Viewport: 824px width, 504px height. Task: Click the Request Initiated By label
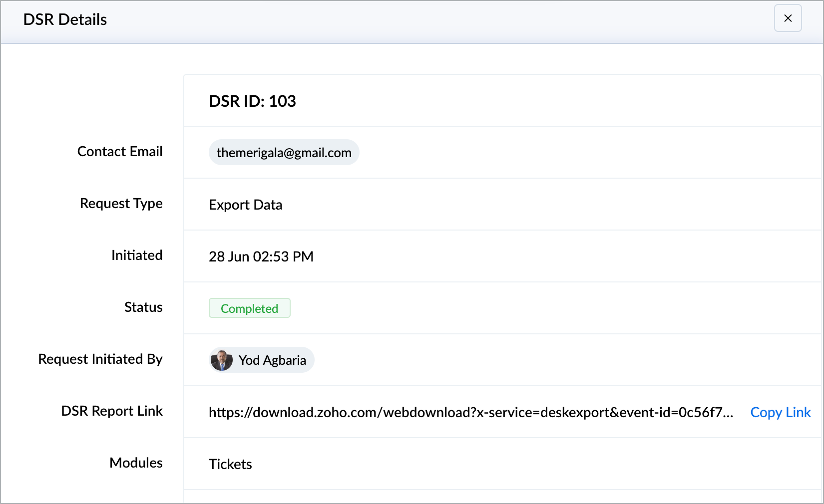tap(100, 359)
